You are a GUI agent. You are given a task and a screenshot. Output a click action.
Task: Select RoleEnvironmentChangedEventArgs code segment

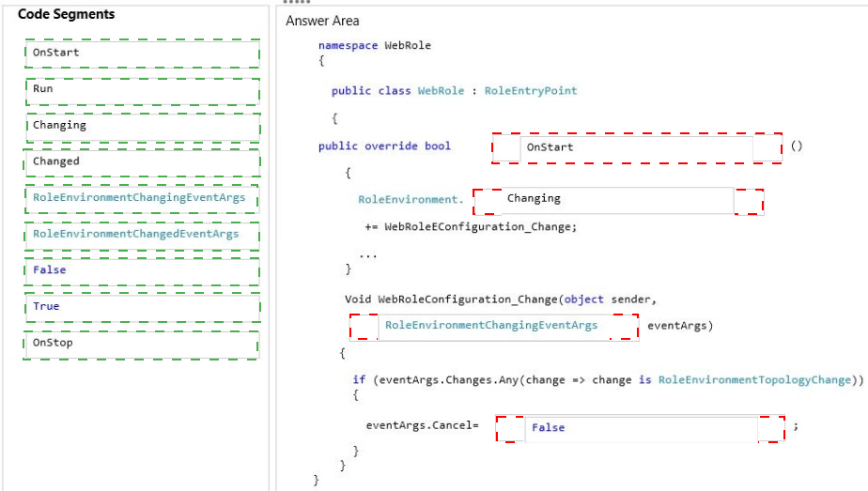[x=142, y=236]
